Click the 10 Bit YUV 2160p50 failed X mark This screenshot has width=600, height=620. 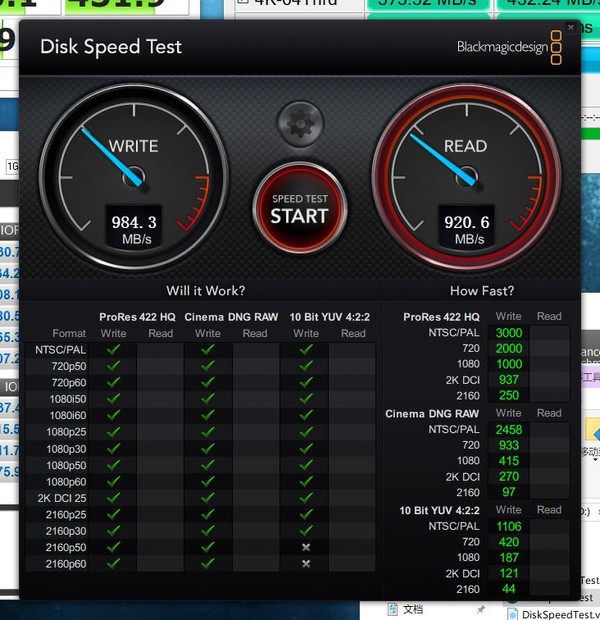306,547
